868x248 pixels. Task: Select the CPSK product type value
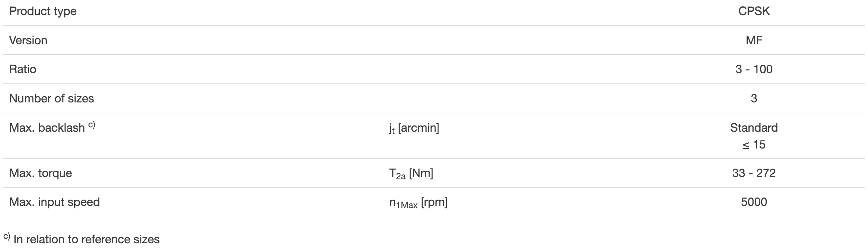click(754, 11)
